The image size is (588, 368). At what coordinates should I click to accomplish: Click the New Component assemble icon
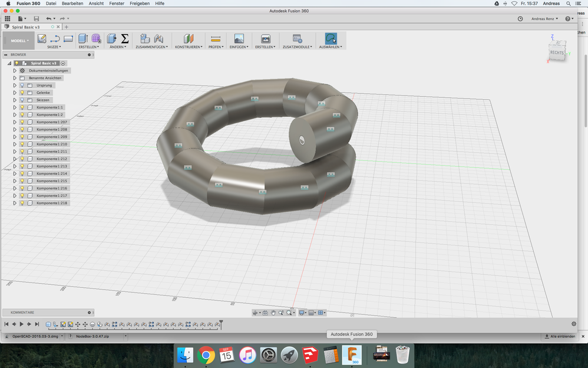[145, 38]
